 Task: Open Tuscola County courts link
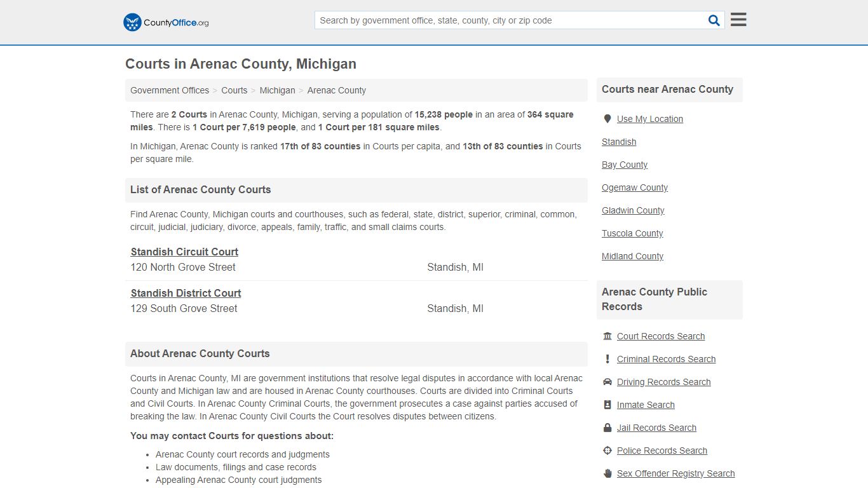pos(632,233)
